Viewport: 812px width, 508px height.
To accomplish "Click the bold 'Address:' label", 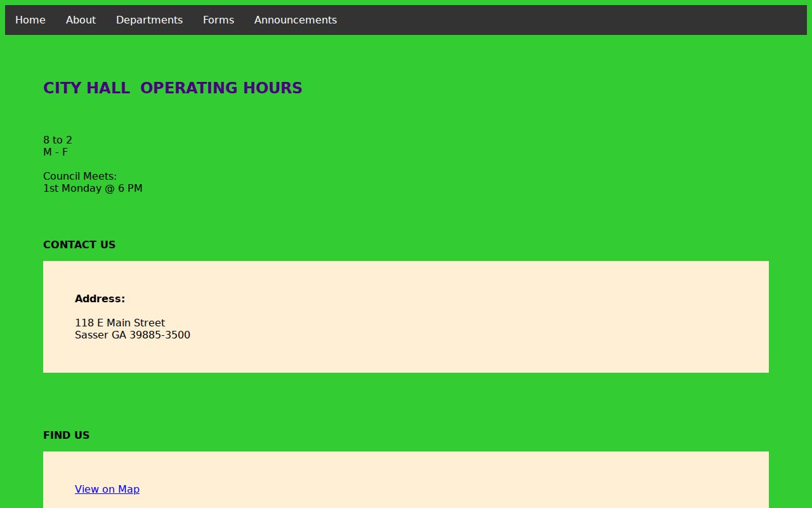I will (x=100, y=299).
